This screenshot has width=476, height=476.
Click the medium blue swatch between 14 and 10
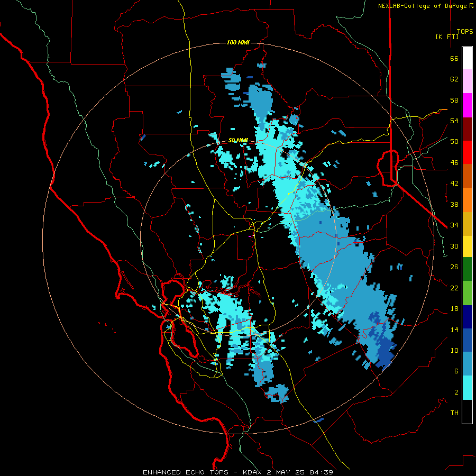click(x=467, y=340)
